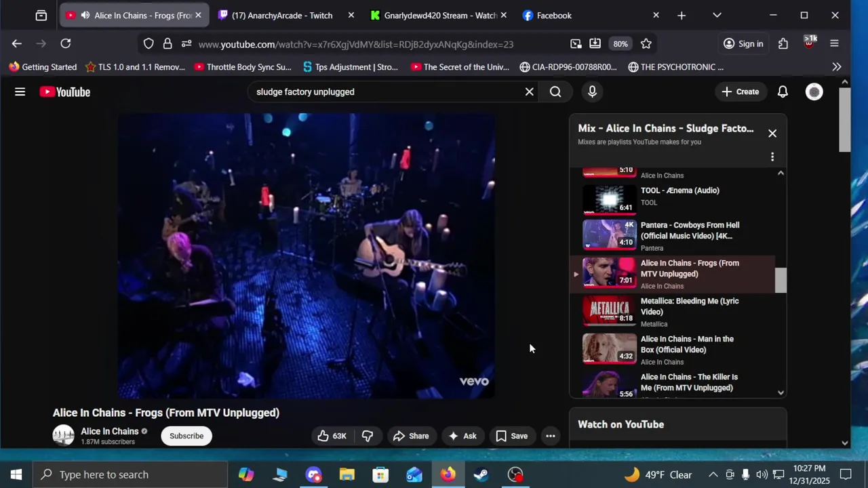Save the video to a playlist
This screenshot has height=488, width=868.
click(x=511, y=436)
